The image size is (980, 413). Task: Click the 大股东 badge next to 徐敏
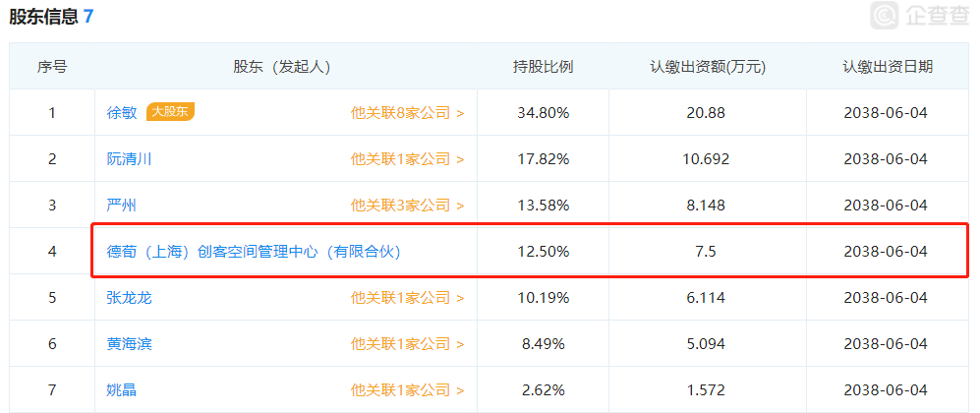click(171, 112)
